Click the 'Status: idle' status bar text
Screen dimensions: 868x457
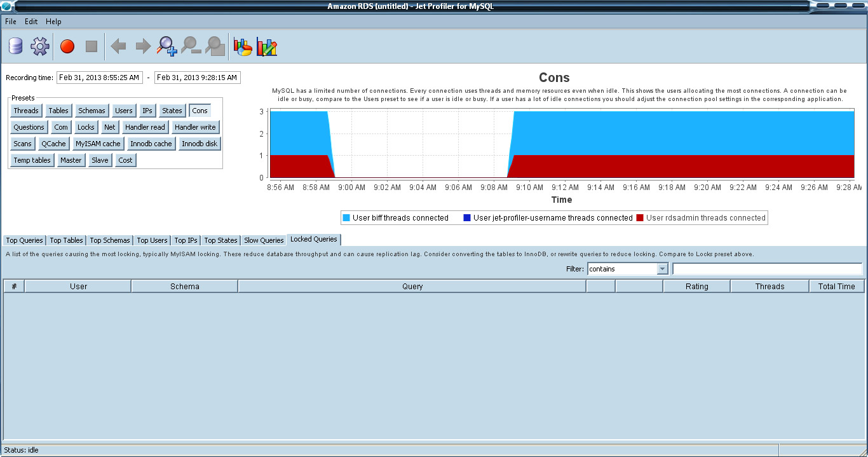point(22,450)
